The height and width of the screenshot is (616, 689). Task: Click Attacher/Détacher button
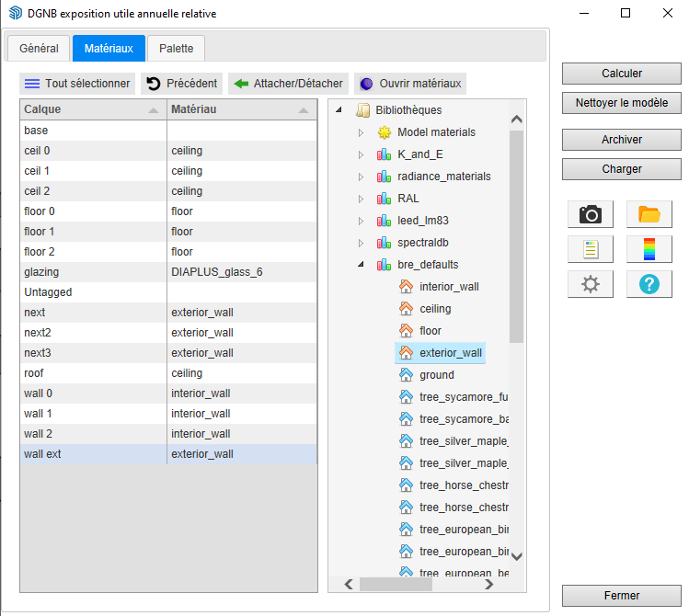point(288,84)
